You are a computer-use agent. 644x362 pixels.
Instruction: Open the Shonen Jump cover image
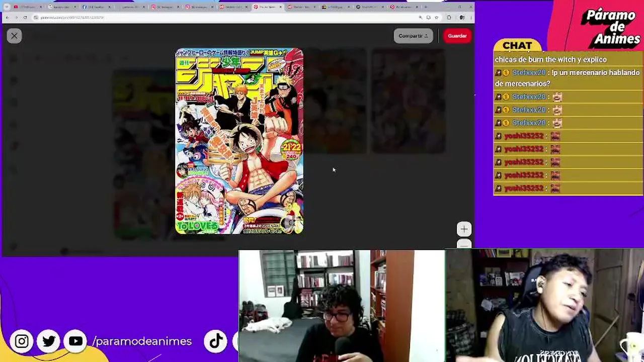pyautogui.click(x=239, y=141)
